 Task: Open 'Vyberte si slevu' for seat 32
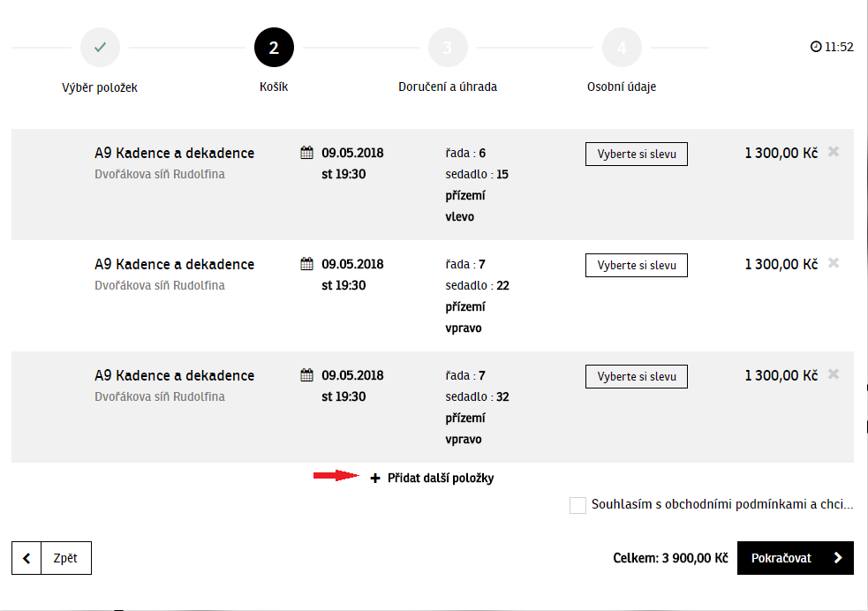(637, 376)
